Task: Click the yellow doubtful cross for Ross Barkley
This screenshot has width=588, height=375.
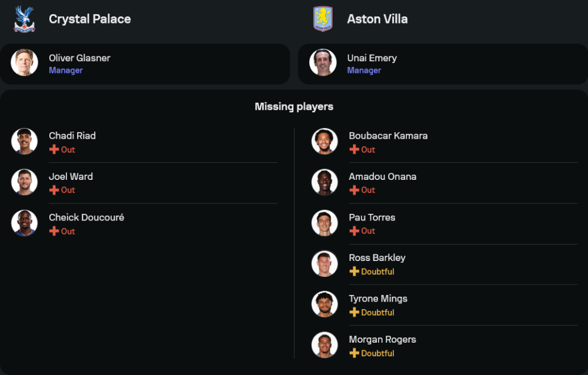Action: [x=354, y=272]
